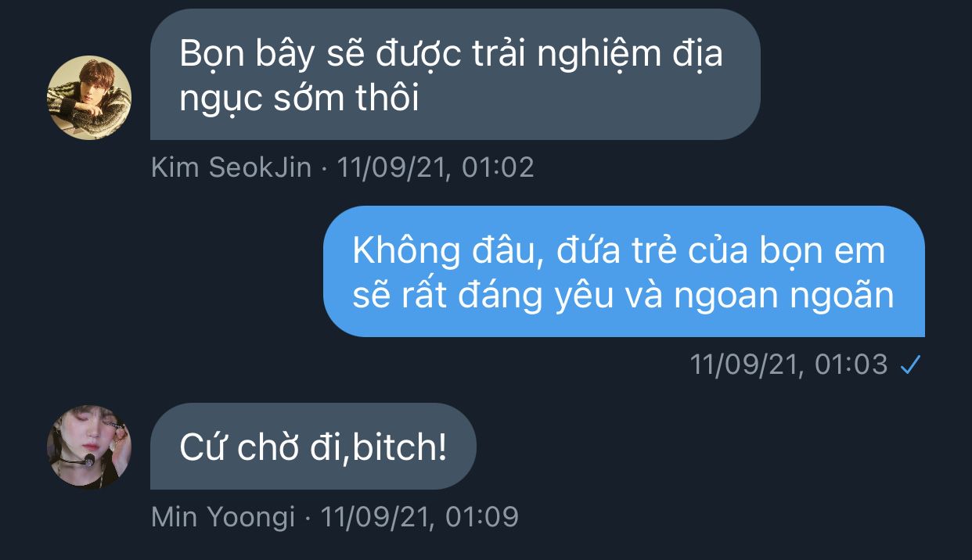Select the blue sent message bubble
This screenshot has height=560, width=972.
point(624,271)
